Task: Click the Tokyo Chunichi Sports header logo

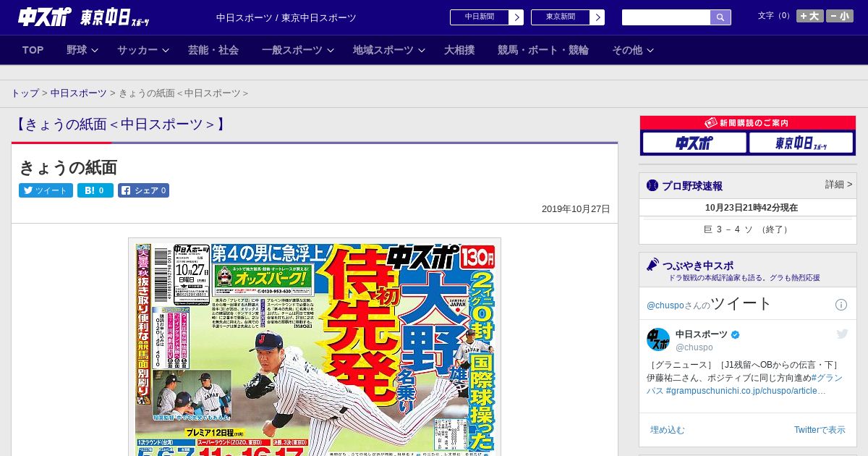Action: [115, 17]
